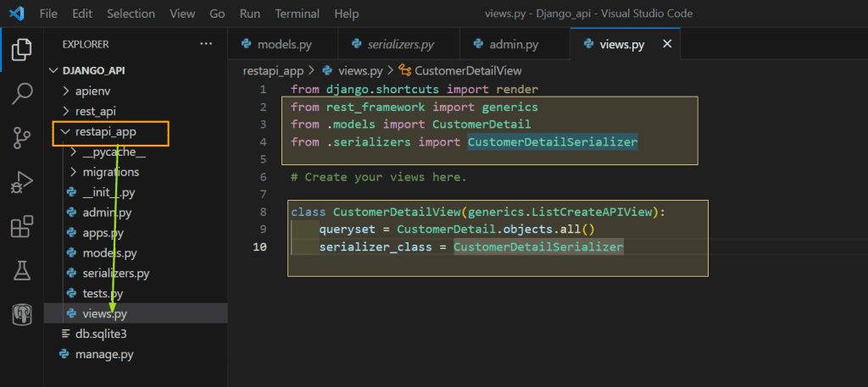The width and height of the screenshot is (868, 387).
Task: Click rest_framework in line 2 import
Action: click(x=376, y=107)
